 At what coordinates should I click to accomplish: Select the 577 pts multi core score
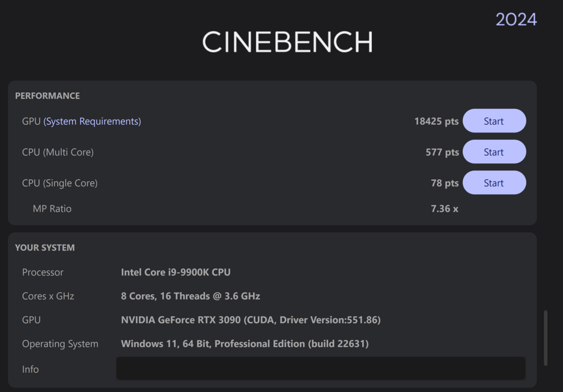442,152
